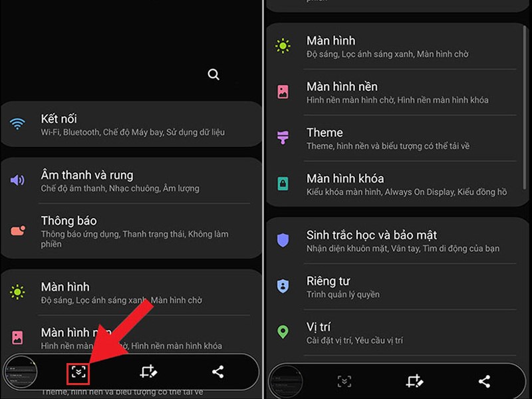Click the scrollbar on the right panel
532x399 pixels.
pyautogui.click(x=525, y=108)
